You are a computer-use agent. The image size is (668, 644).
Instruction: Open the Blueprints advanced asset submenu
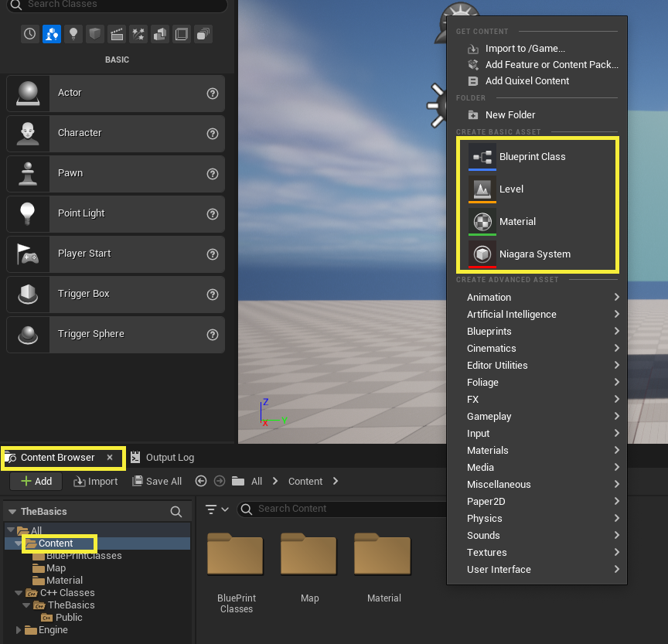pos(537,332)
